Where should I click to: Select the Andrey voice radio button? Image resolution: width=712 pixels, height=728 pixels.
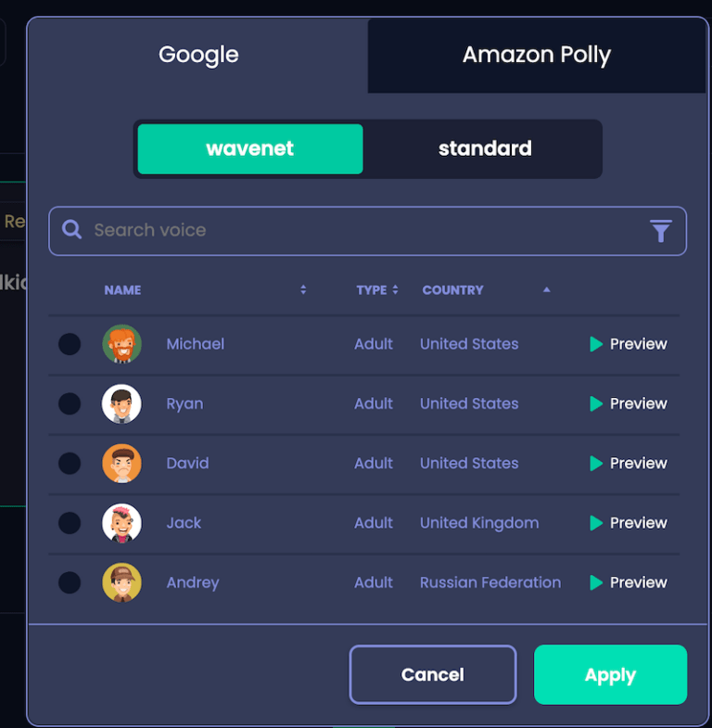[70, 582]
